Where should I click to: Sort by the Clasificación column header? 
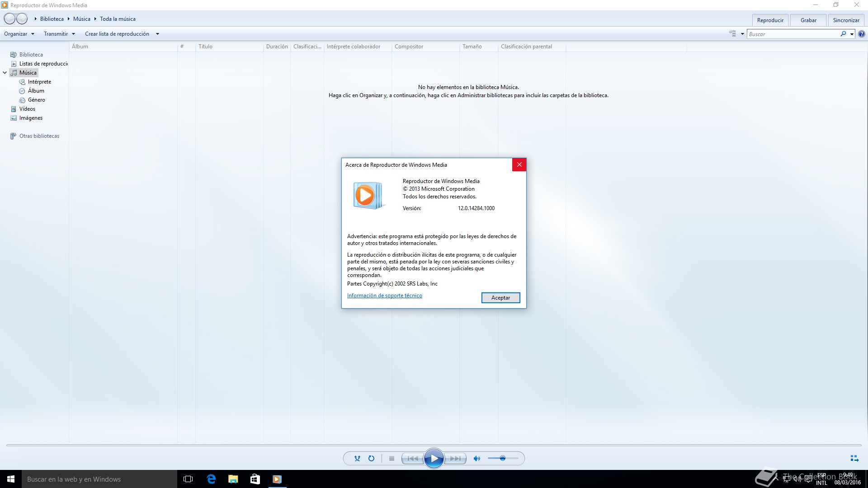(x=307, y=47)
